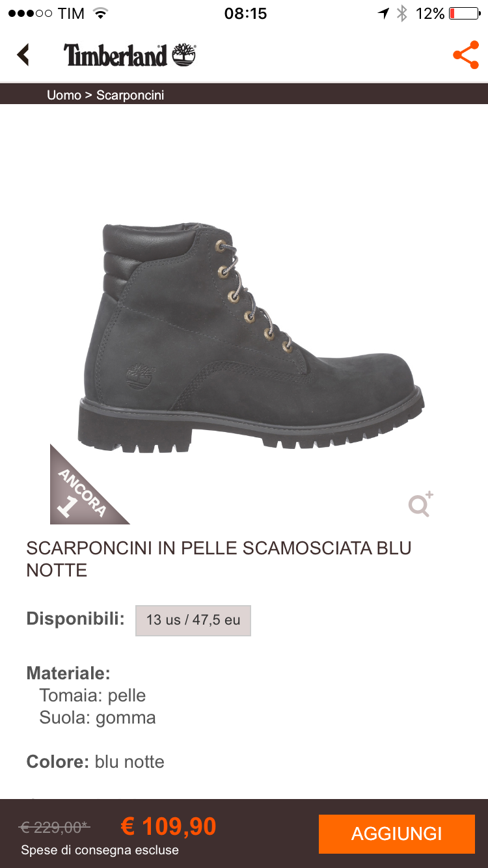The height and width of the screenshot is (868, 488).
Task: Tap the Bluetooth status icon
Action: pyautogui.click(x=402, y=13)
